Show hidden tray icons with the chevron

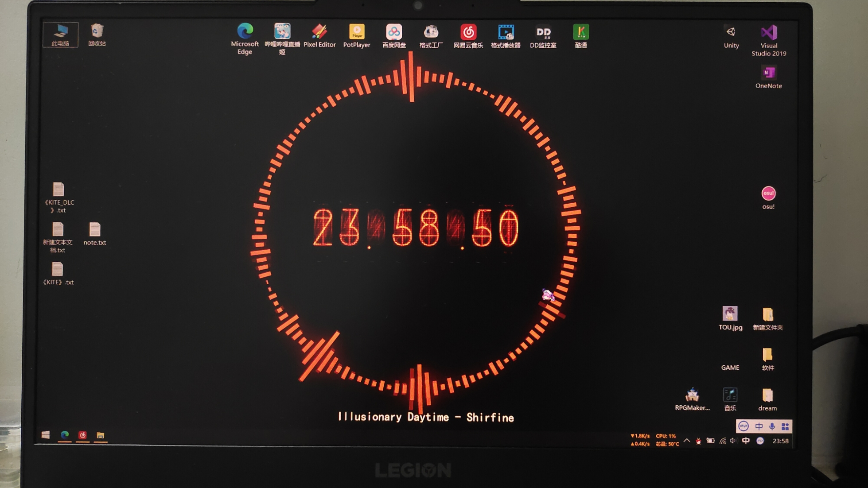point(687,441)
